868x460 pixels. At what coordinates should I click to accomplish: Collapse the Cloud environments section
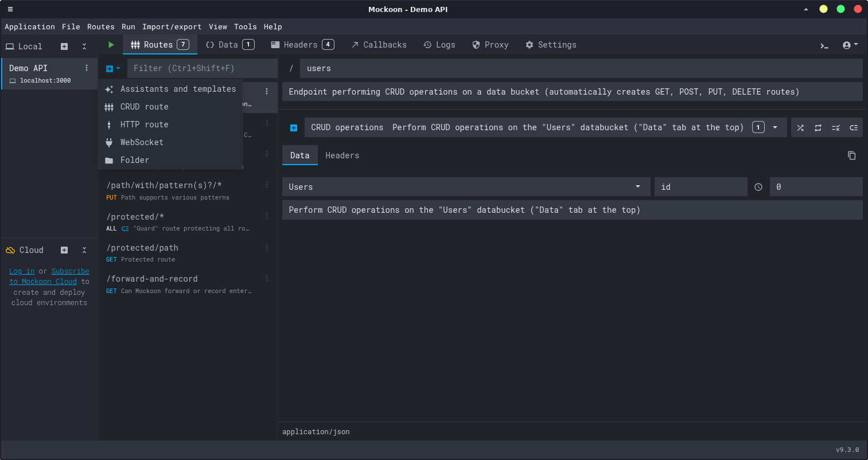tap(84, 250)
